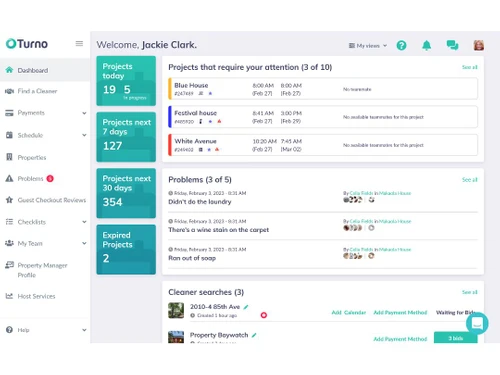Open the chat messages icon
Viewport: 500px width, 375px height.
(x=452, y=45)
